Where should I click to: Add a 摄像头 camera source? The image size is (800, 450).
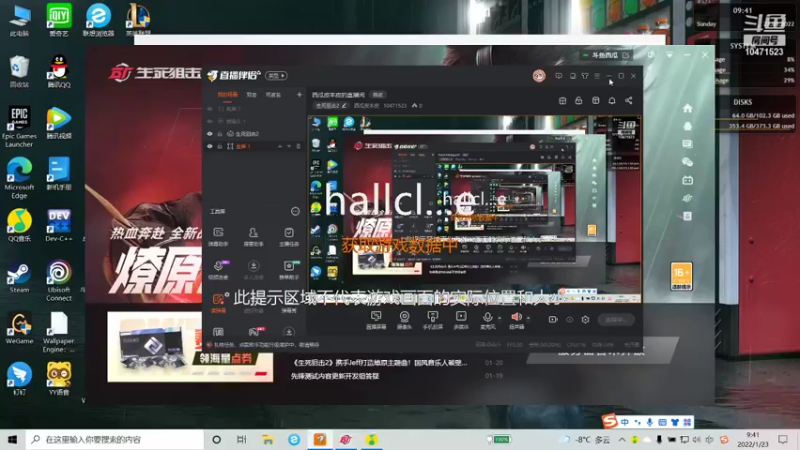coord(405,320)
